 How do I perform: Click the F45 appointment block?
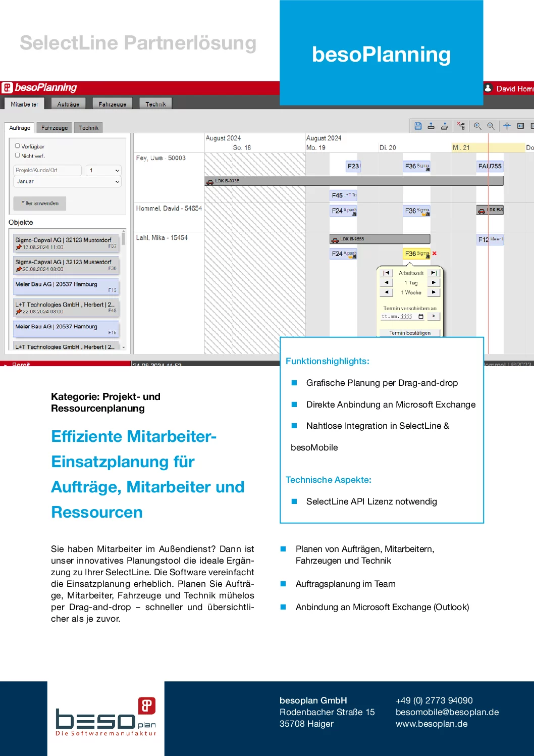click(x=344, y=195)
